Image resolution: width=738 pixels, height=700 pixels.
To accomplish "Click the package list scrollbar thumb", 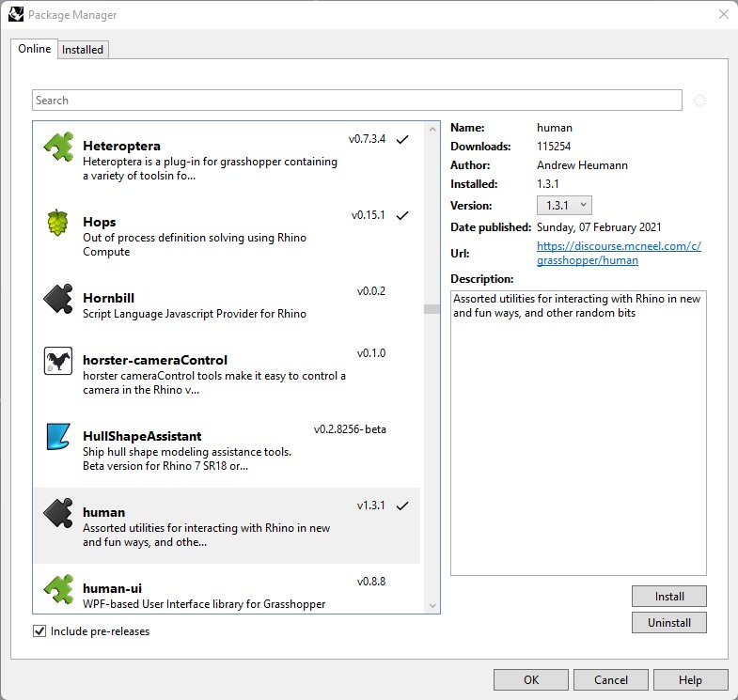I will [432, 309].
